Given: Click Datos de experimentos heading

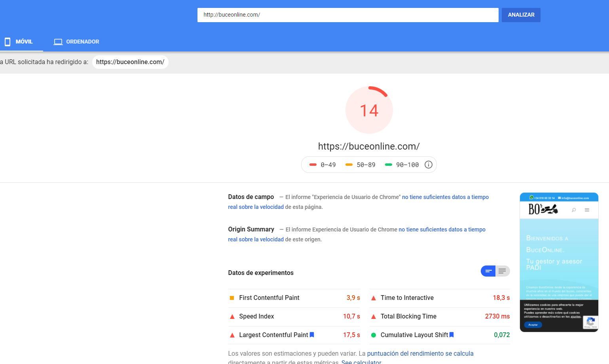Looking at the screenshot, I should pos(261,273).
